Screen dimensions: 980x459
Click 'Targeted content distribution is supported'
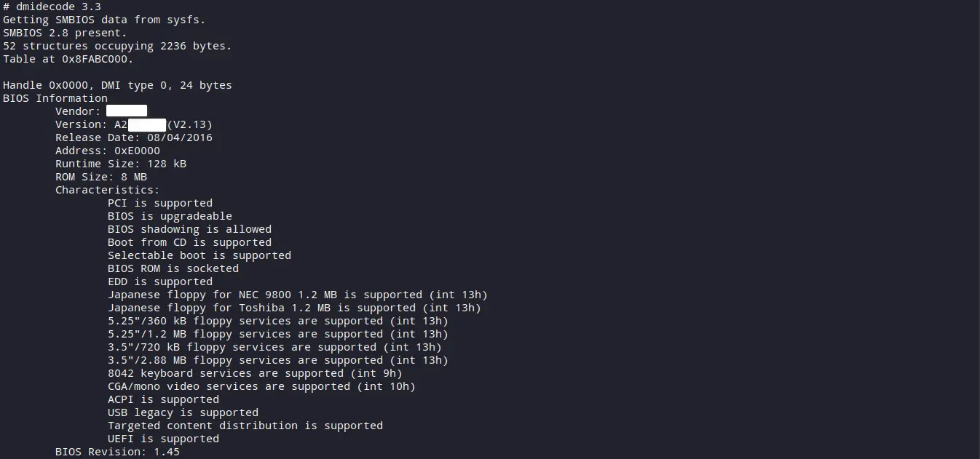pyautogui.click(x=245, y=426)
